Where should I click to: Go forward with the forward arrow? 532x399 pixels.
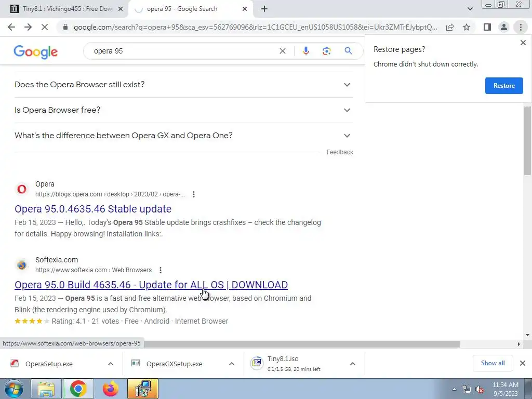(28, 27)
